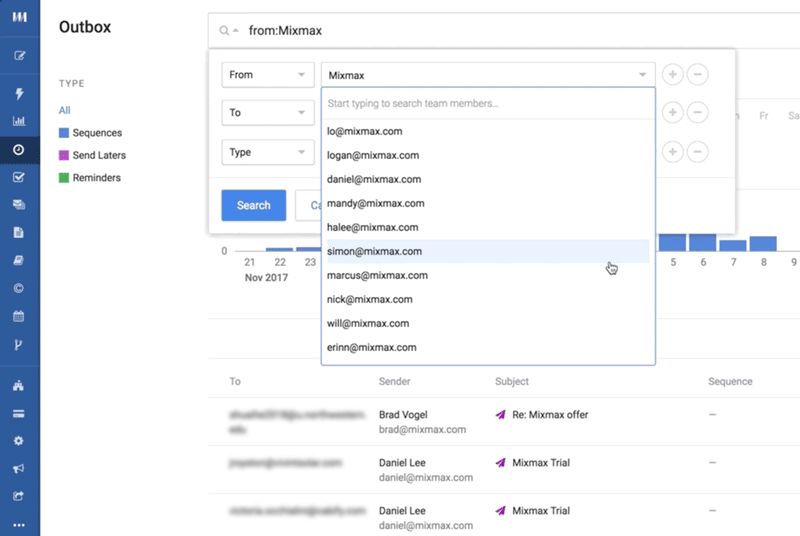This screenshot has width=800, height=536.
Task: Open the To field dropdown
Action: pos(268,113)
